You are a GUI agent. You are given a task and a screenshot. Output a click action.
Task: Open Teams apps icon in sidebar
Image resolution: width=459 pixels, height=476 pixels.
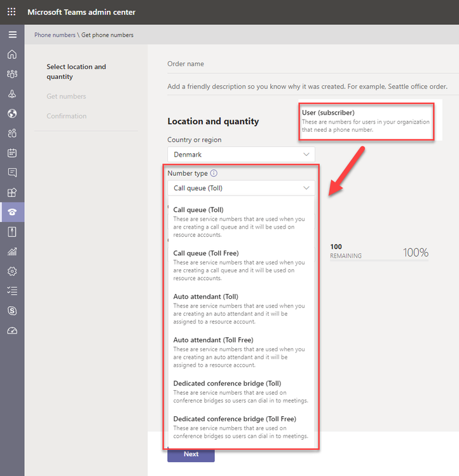tap(12, 192)
